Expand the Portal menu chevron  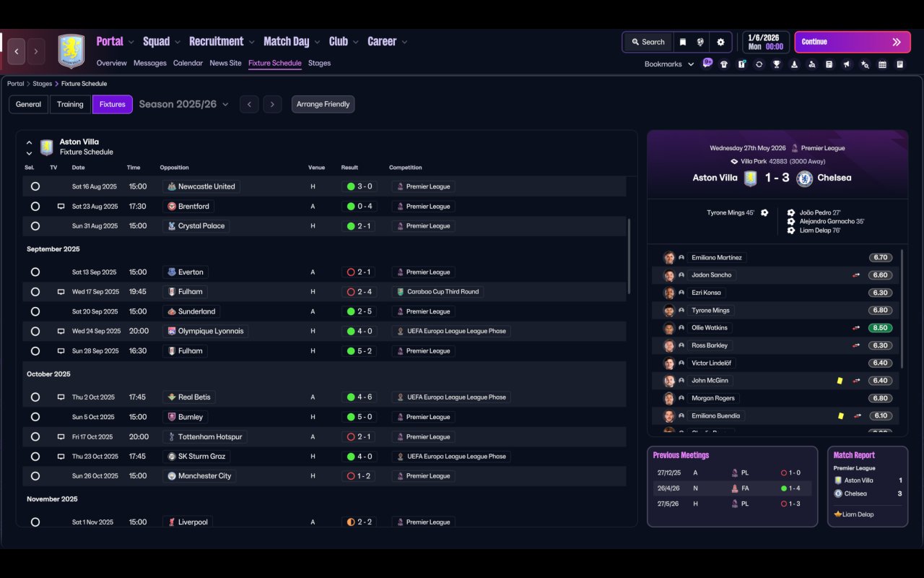coord(131,42)
